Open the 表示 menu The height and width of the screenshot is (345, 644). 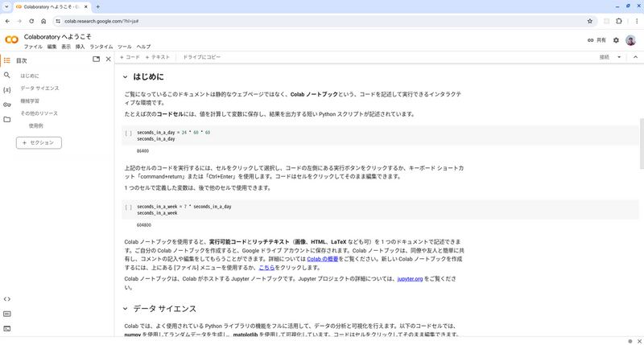pyautogui.click(x=66, y=47)
